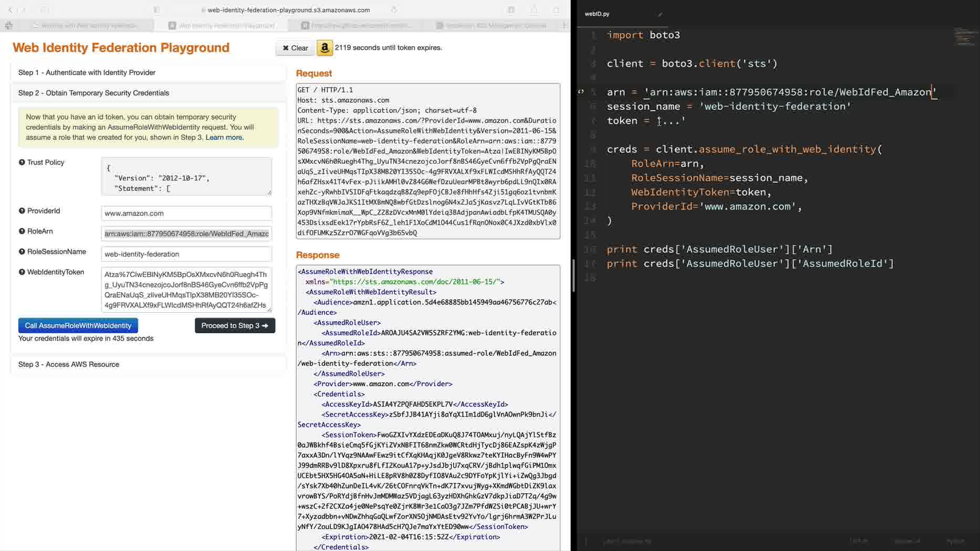980x551 pixels.
Task: Click the modified-file pencil icon on the webID.py tab
Action: pyautogui.click(x=660, y=14)
